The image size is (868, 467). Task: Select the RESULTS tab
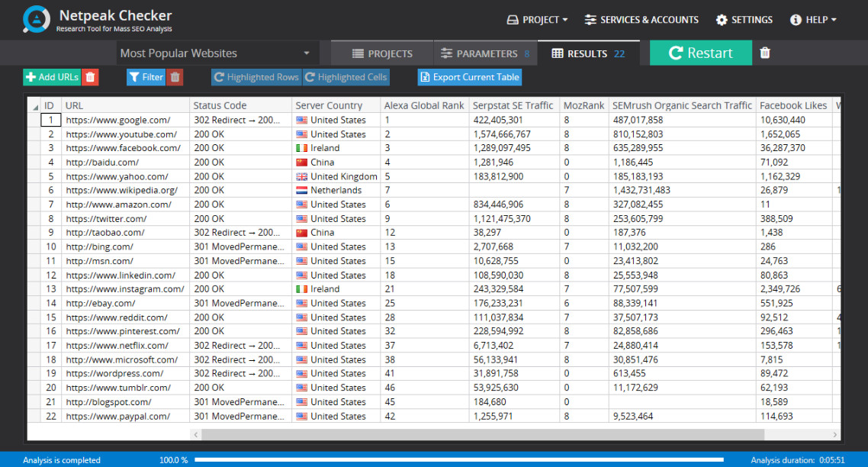click(x=588, y=53)
